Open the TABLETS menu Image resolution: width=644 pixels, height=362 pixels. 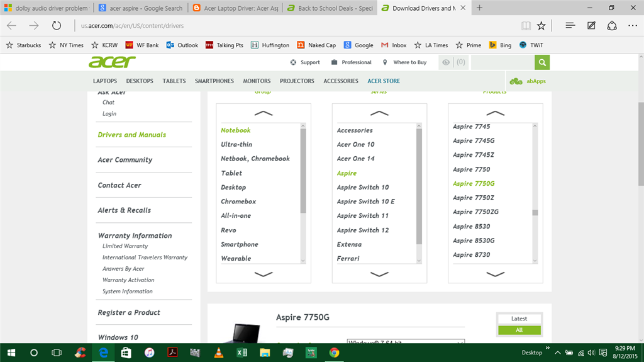174,81
